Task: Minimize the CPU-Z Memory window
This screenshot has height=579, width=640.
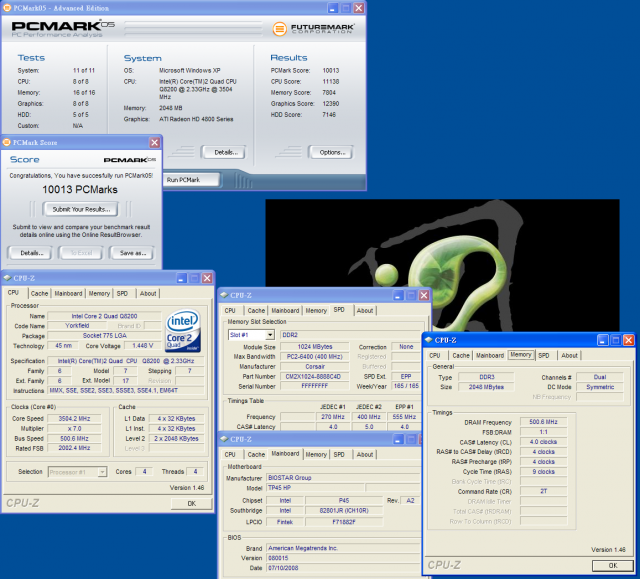Action: pyautogui.click(x=603, y=340)
